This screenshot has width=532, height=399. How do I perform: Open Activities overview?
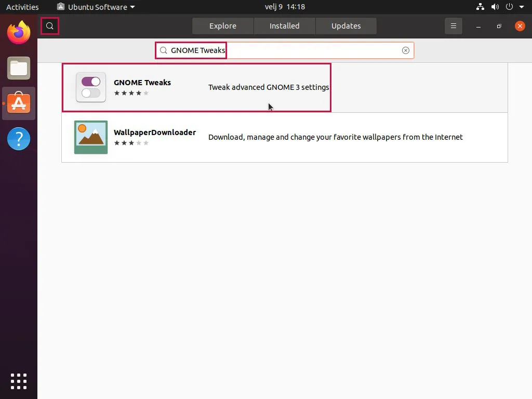pos(22,7)
